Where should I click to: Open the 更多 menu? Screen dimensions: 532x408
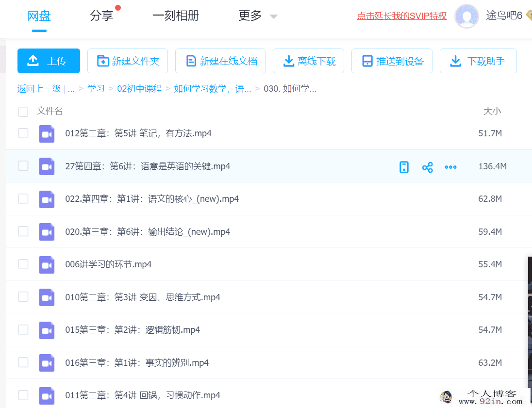pos(250,16)
